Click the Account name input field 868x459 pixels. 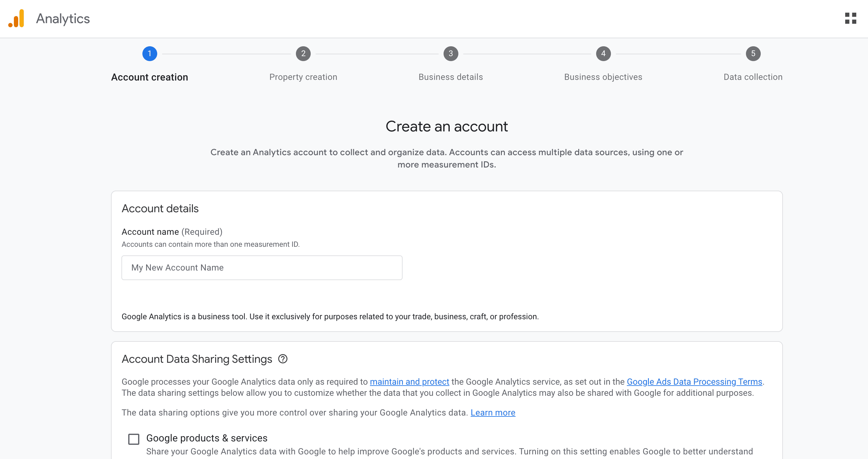coord(262,267)
